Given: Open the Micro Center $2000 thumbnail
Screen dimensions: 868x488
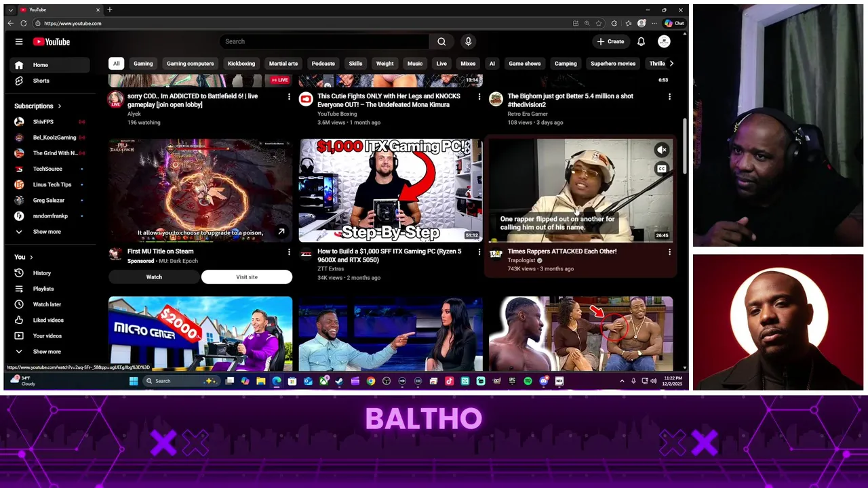Looking at the screenshot, I should pos(201,333).
